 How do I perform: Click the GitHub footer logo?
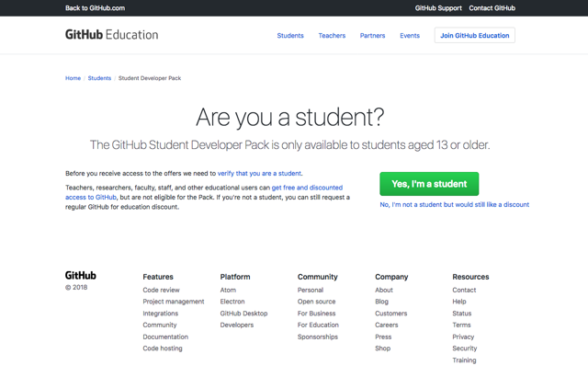click(81, 275)
